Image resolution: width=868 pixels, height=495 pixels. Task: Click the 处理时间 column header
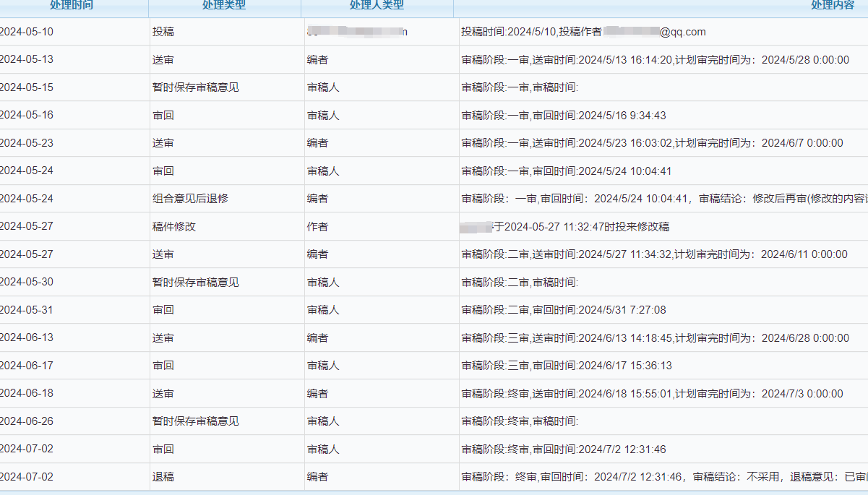click(x=72, y=6)
